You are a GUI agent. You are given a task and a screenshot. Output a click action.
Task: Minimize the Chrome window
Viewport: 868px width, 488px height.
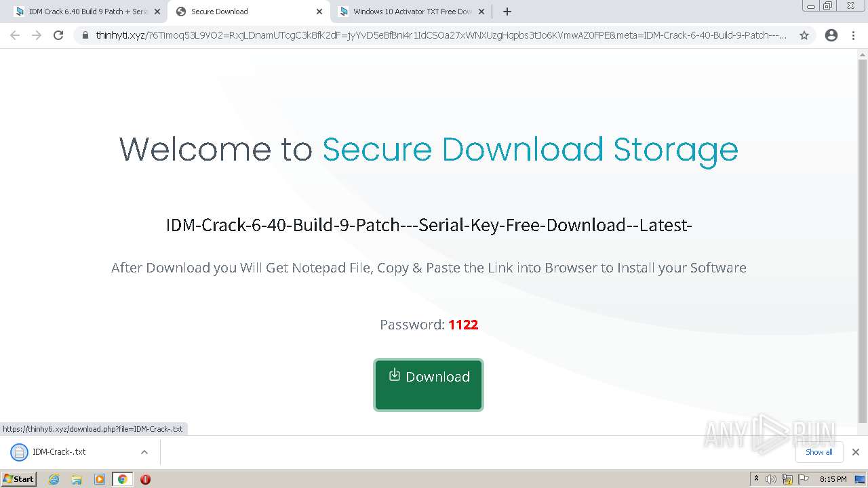(x=811, y=6)
